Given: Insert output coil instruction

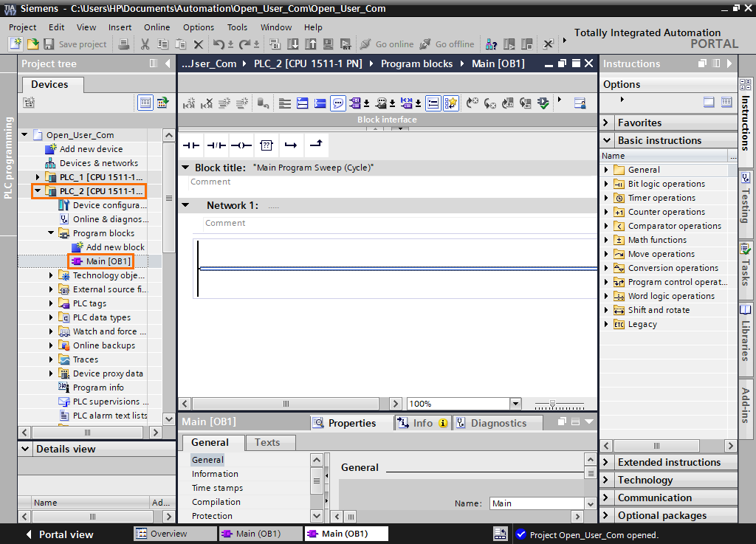Looking at the screenshot, I should 241,145.
